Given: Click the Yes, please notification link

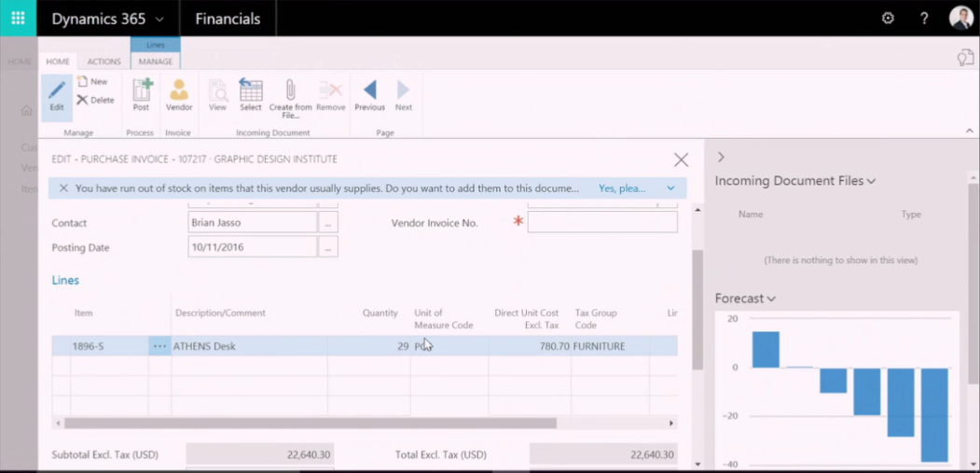Looking at the screenshot, I should [622, 188].
